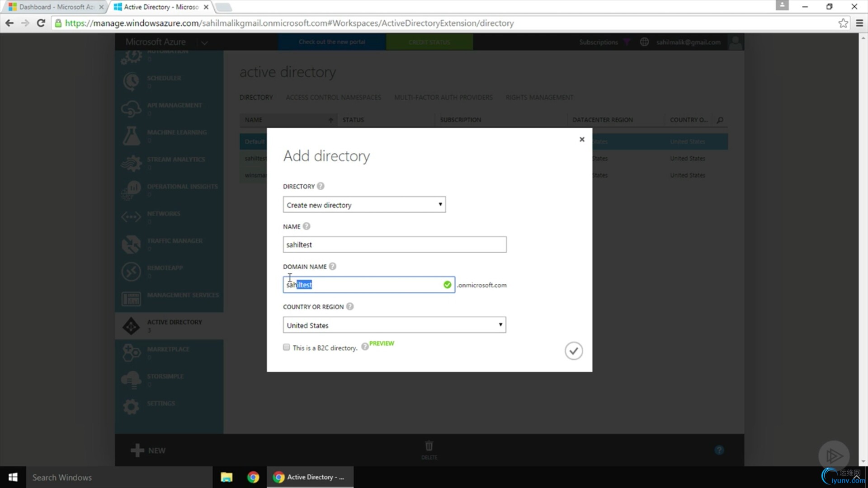Open Traffic Manager in the sidebar

(x=169, y=244)
